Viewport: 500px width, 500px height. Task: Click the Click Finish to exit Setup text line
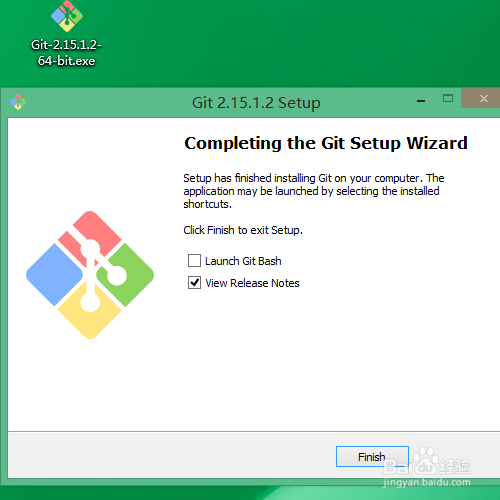tap(243, 230)
